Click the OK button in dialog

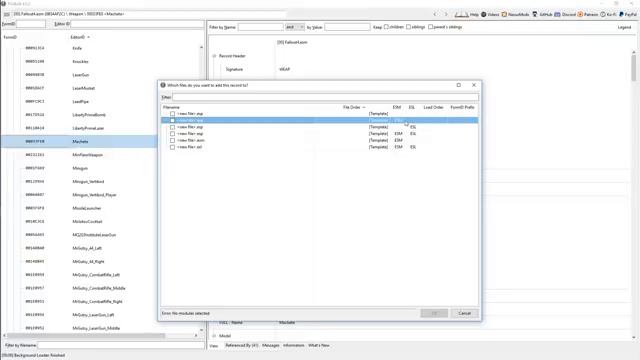[x=434, y=313]
